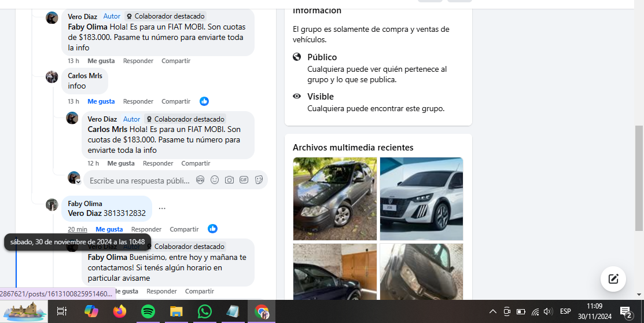The image size is (644, 323).
Task: Click Responder under Carlos Mrls comment
Action: click(x=138, y=101)
